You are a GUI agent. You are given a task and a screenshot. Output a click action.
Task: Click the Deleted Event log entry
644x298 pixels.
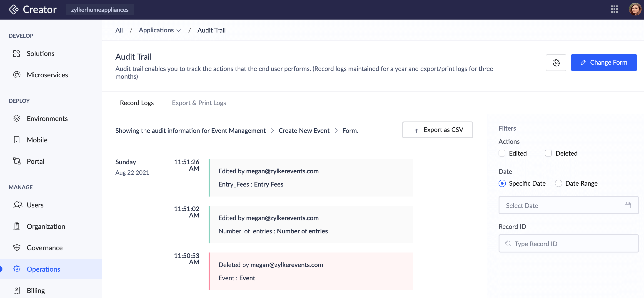tap(311, 271)
